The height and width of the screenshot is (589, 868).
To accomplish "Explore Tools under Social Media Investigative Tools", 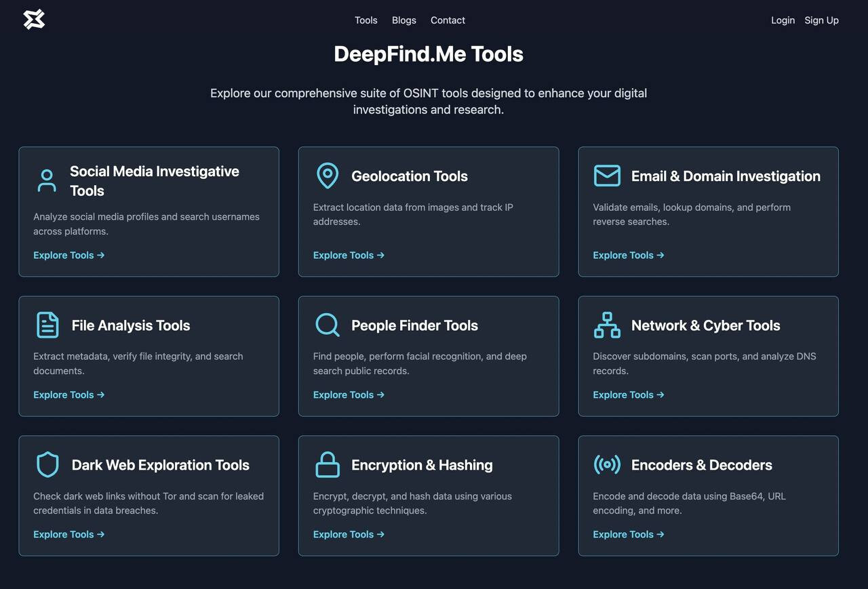I will tap(69, 256).
